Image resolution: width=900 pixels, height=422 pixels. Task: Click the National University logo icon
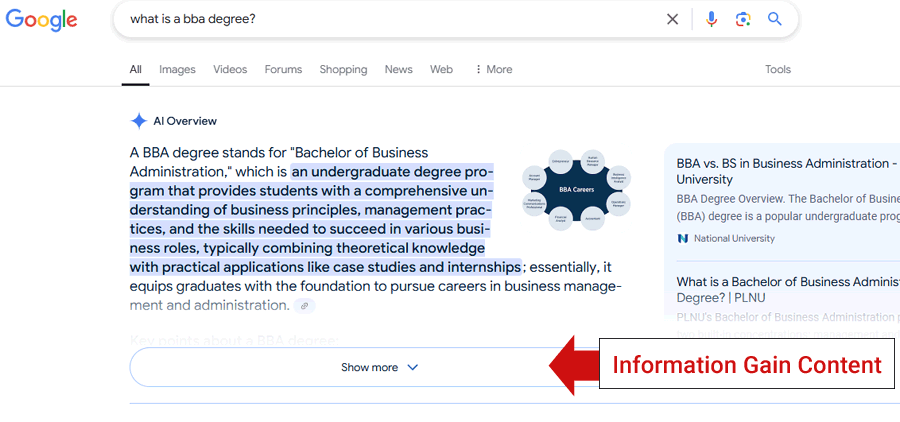click(683, 238)
